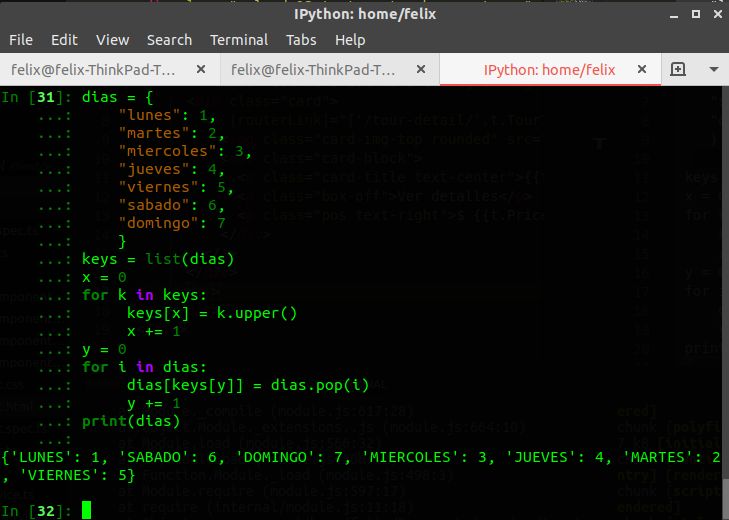Image resolution: width=729 pixels, height=520 pixels.
Task: Close the second felix@felix-ThinkPad tab
Action: [421, 69]
